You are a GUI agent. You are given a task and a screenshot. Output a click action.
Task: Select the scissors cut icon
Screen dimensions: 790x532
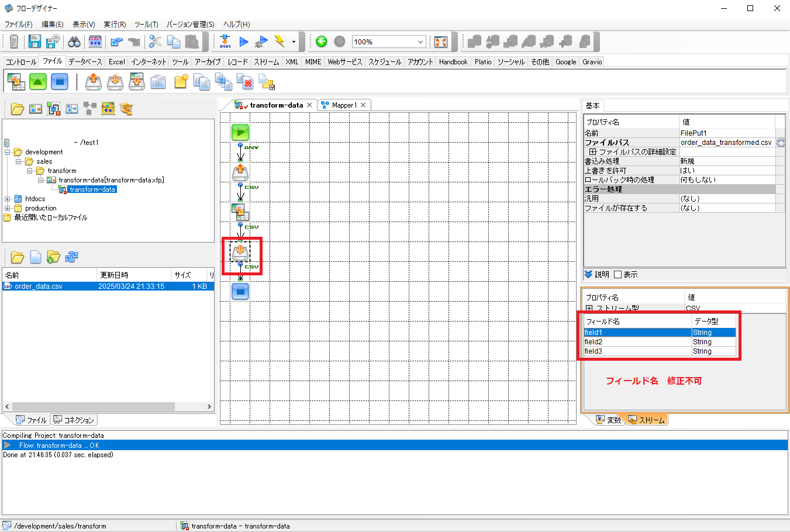[156, 41]
